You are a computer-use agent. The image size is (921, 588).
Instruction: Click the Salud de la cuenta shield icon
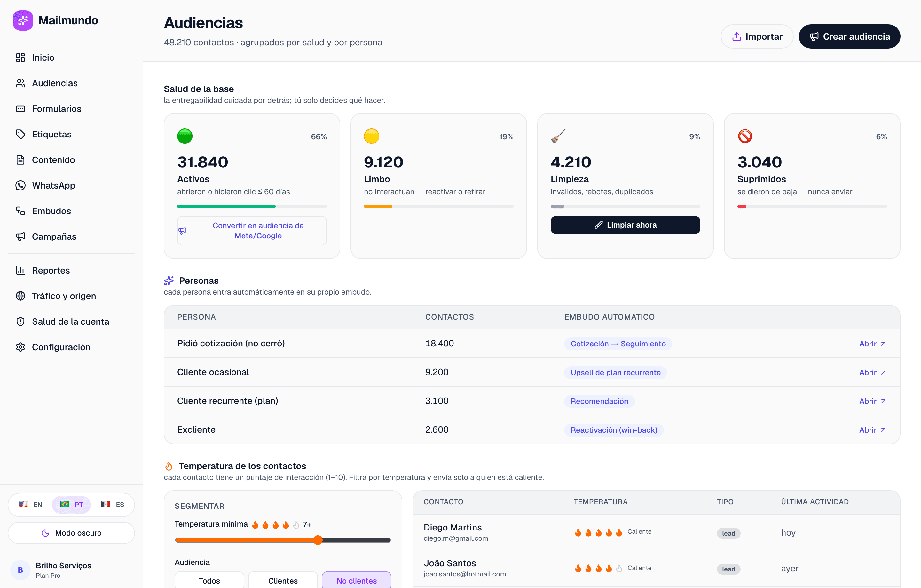20,321
